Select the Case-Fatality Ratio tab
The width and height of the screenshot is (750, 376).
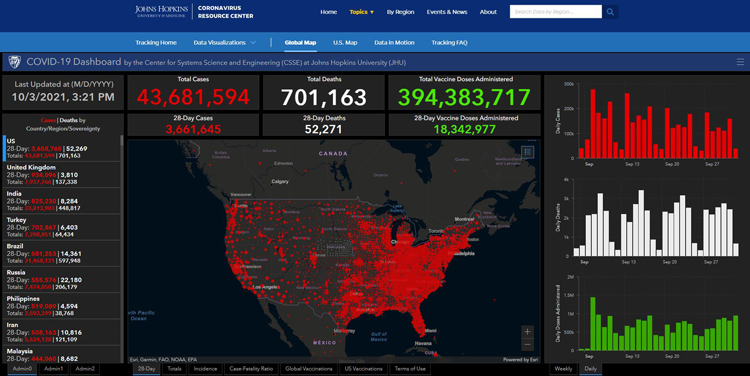(251, 369)
